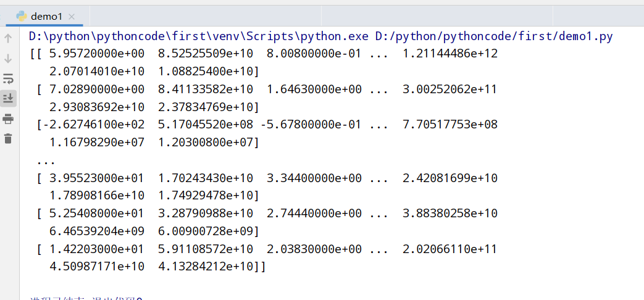
Task: Click the value 3.00252062e+11
Action: (450, 89)
